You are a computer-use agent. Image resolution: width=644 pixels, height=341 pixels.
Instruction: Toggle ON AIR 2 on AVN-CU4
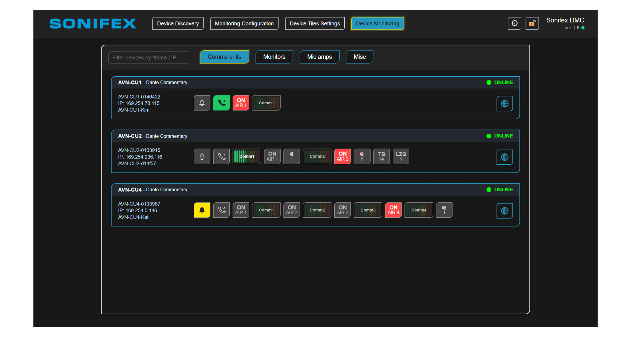pos(292,210)
